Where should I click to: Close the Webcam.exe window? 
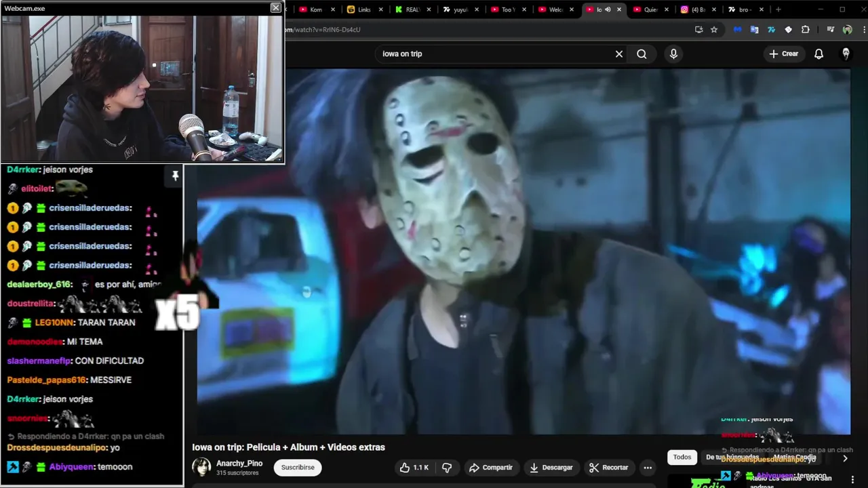click(275, 7)
